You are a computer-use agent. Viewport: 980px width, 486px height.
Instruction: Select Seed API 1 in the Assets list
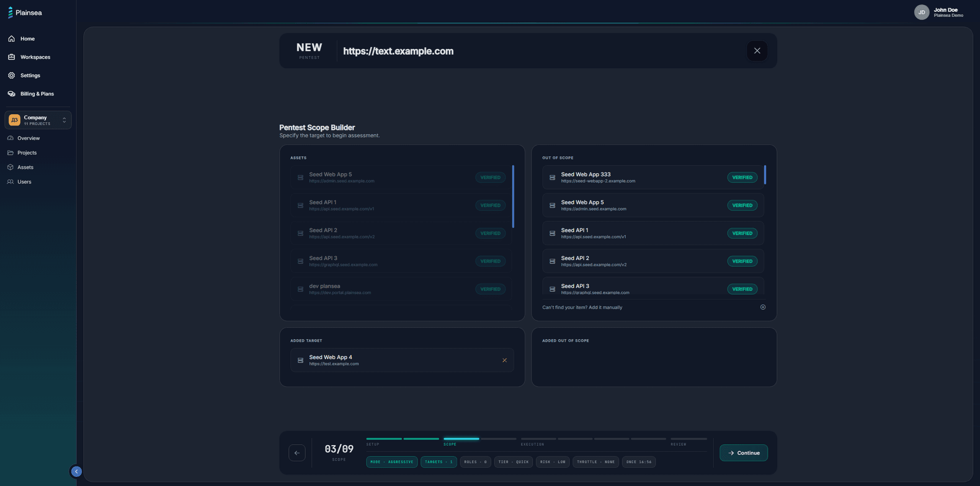click(x=401, y=206)
